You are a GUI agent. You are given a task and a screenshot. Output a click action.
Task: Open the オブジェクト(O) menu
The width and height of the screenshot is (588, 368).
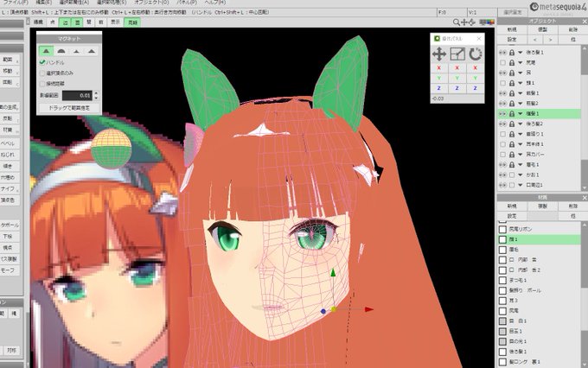[151, 3]
